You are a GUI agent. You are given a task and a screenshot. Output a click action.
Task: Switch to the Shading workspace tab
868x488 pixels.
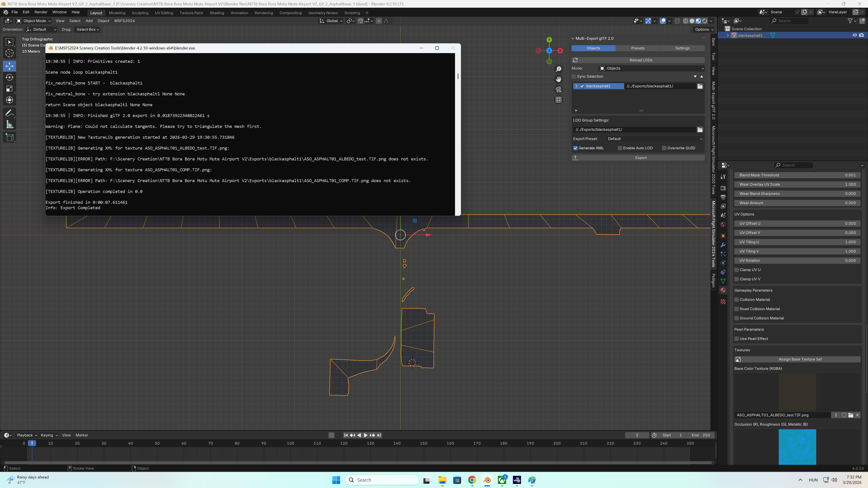point(217,13)
